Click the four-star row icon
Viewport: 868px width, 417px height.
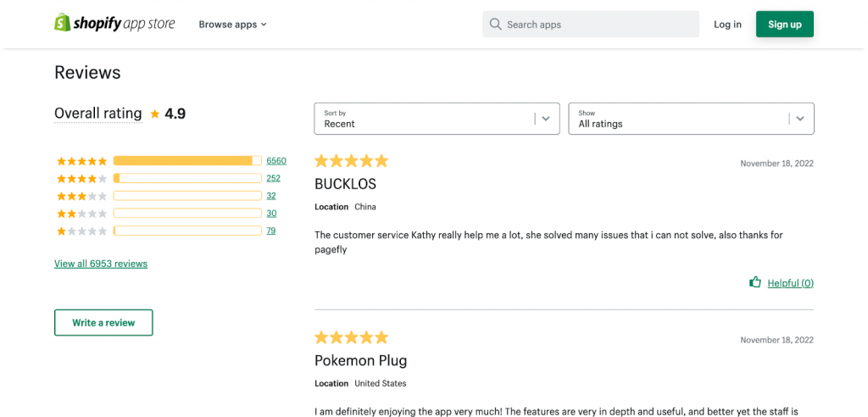tap(82, 178)
